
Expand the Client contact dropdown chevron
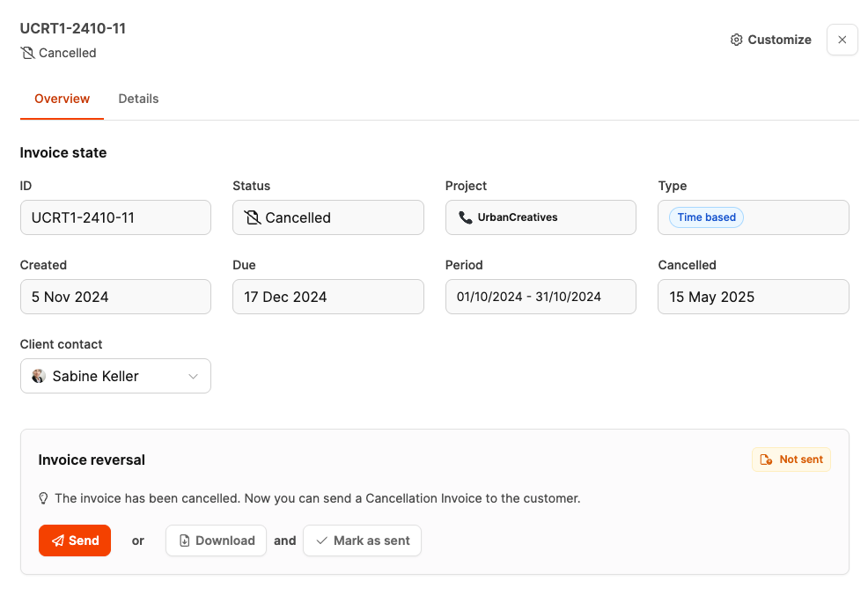click(194, 376)
